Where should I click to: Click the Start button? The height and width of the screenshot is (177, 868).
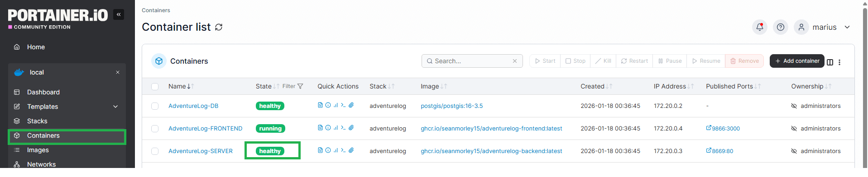pyautogui.click(x=545, y=61)
